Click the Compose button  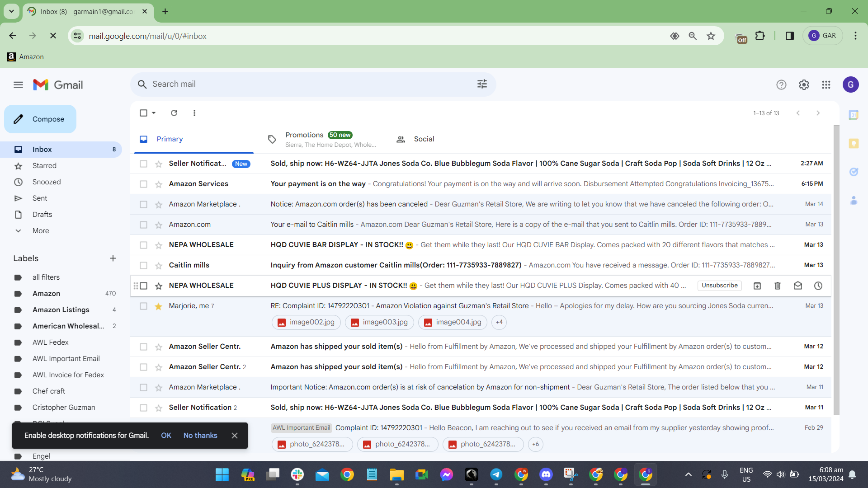[x=40, y=119]
